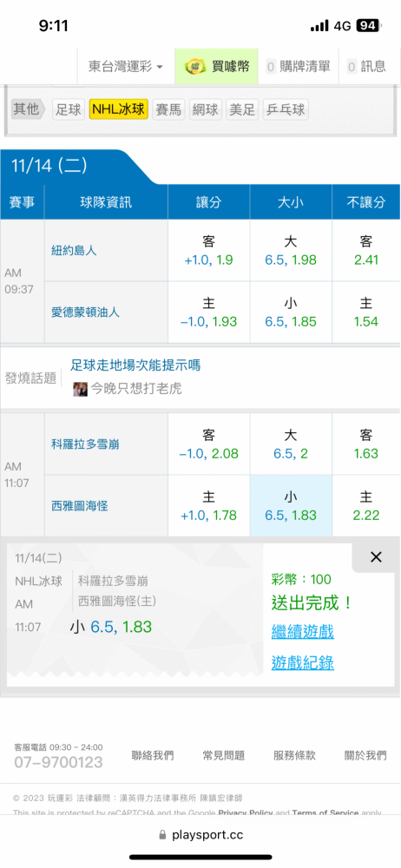Select the 足球 sport tab
Screen dimensions: 401x868
tap(68, 109)
